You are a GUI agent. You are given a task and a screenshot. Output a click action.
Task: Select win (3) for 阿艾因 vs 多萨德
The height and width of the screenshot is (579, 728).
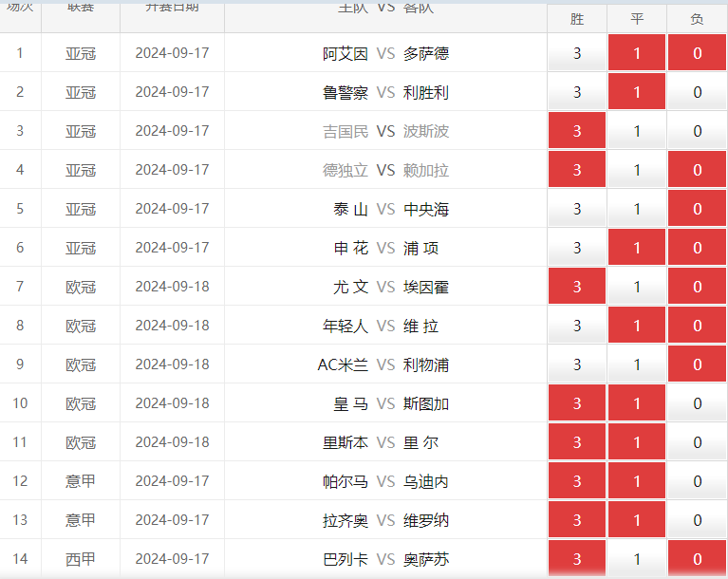(x=577, y=53)
